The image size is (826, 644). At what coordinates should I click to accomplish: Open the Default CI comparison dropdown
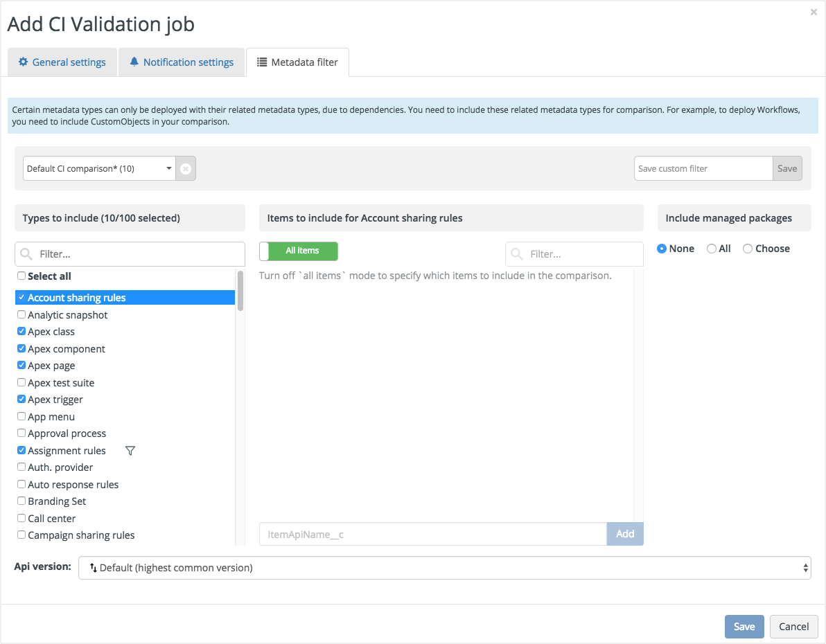pyautogui.click(x=99, y=168)
